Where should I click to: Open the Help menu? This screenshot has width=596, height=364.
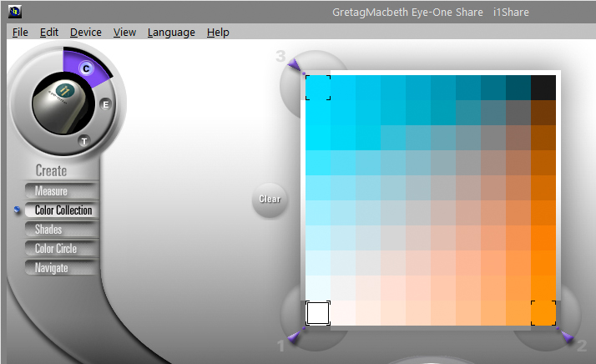[x=218, y=33]
